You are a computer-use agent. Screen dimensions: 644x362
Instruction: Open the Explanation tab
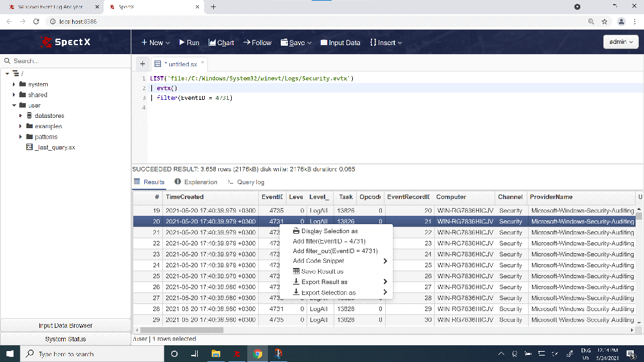coord(196,182)
